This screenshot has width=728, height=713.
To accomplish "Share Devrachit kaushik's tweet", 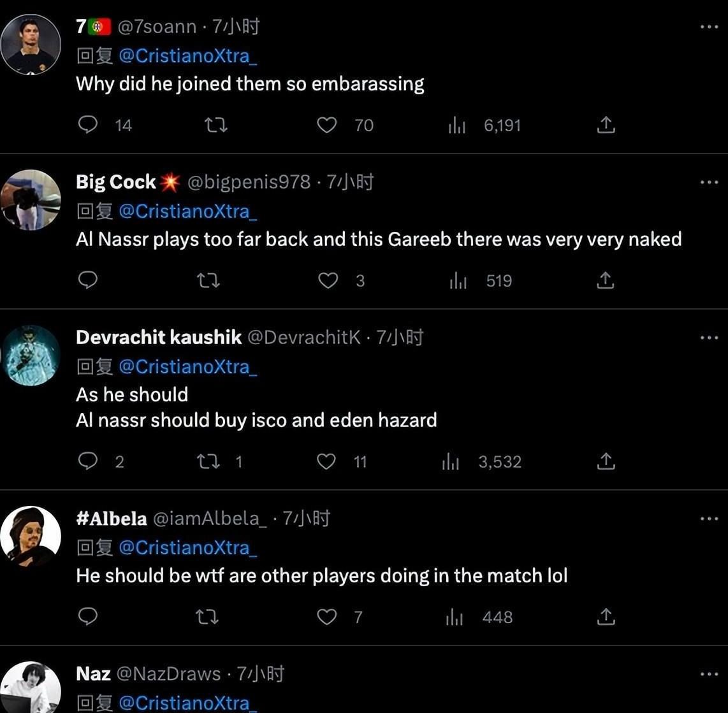I will tap(606, 461).
